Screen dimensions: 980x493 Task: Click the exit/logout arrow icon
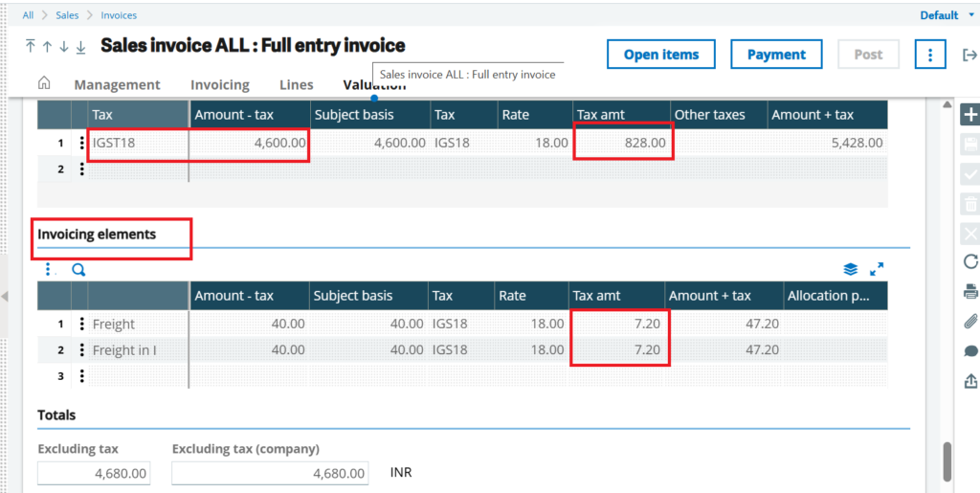click(969, 55)
